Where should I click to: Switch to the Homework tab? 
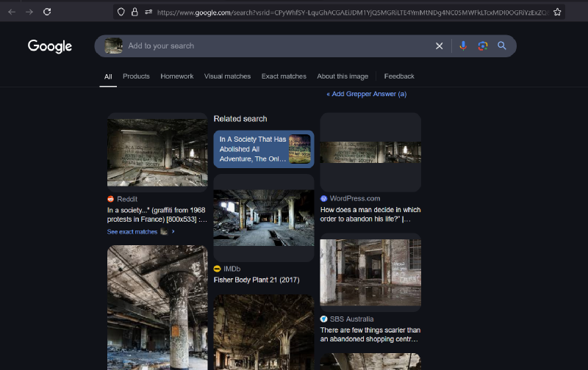(176, 76)
